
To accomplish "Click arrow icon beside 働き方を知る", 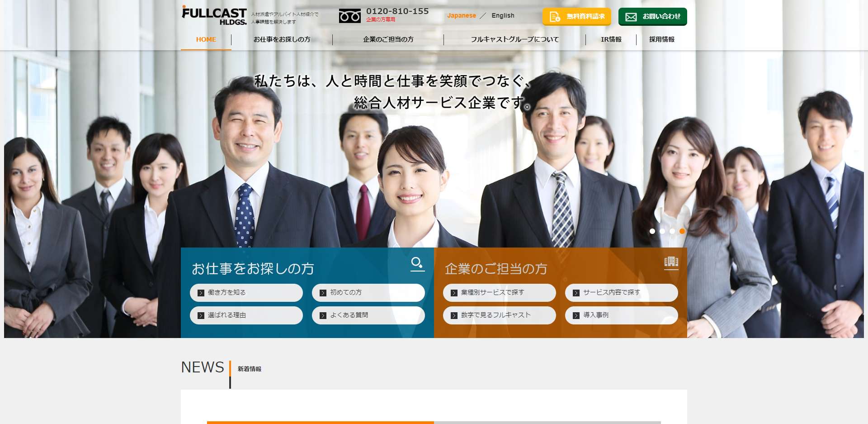I will tap(201, 293).
